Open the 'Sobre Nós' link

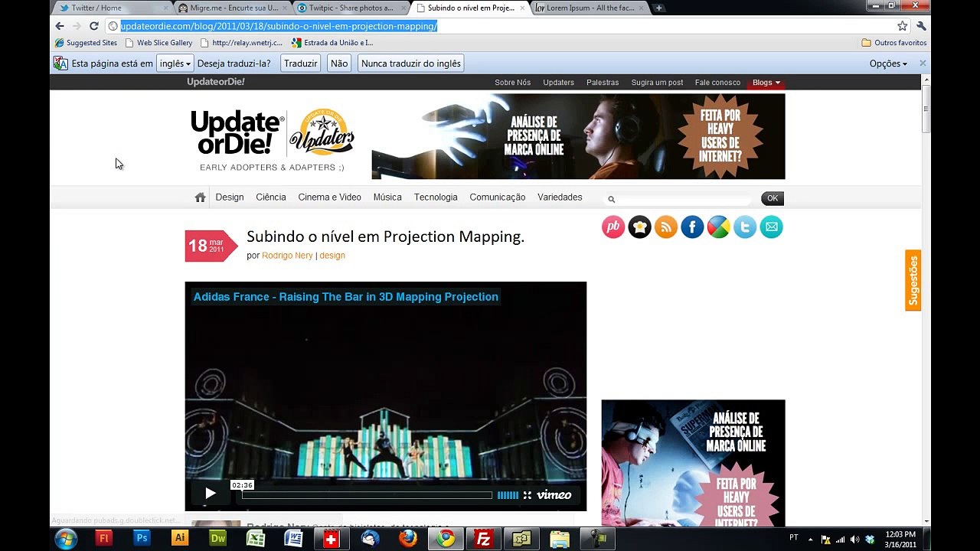tap(513, 83)
